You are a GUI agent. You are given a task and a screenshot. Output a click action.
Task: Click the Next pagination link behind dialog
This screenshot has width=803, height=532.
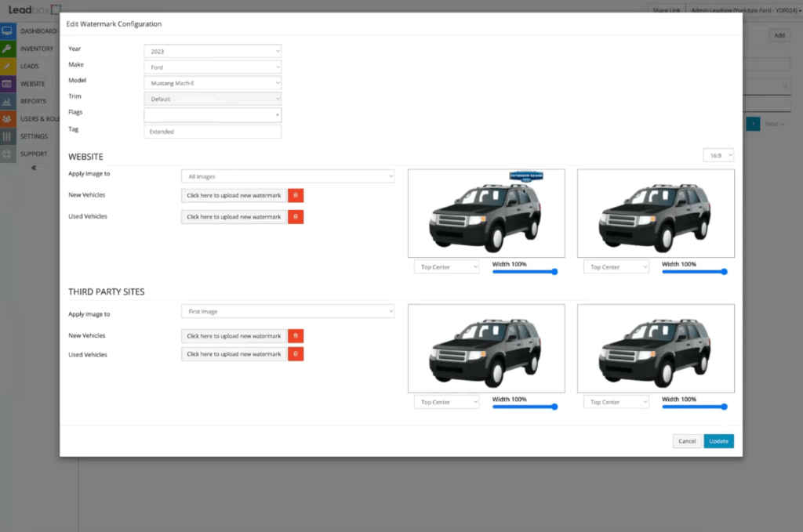click(x=775, y=125)
